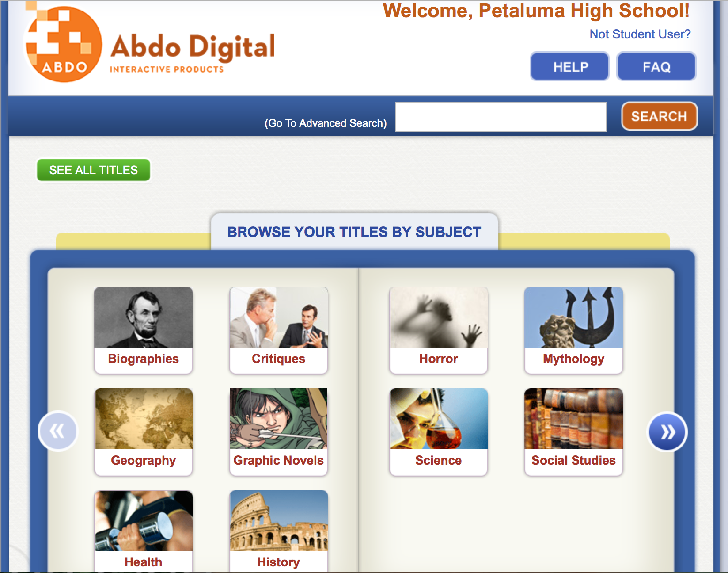This screenshot has height=573, width=728.
Task: Open the Geography subject tile
Action: tap(144, 432)
